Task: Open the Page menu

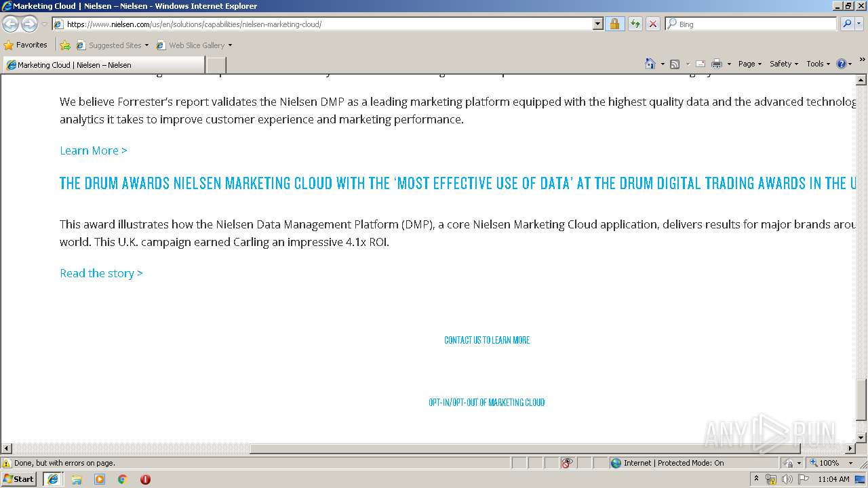Action: 750,64
